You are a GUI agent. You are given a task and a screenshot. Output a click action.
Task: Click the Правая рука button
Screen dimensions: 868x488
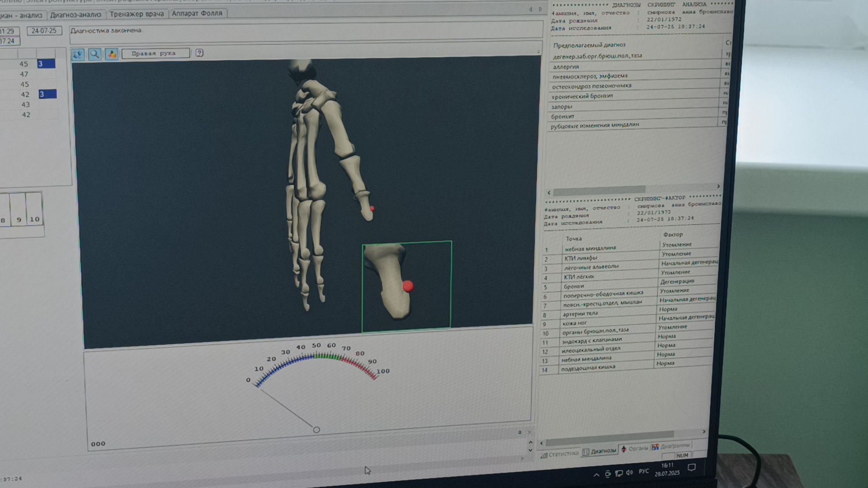pos(154,53)
